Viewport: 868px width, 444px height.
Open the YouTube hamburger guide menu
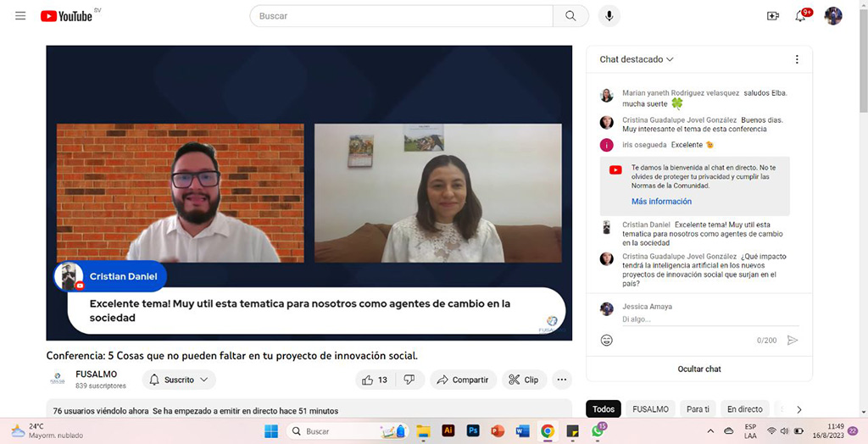[x=20, y=16]
